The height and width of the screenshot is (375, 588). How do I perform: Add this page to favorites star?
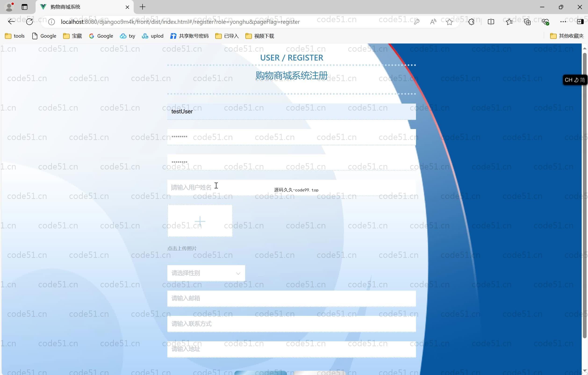click(x=449, y=22)
